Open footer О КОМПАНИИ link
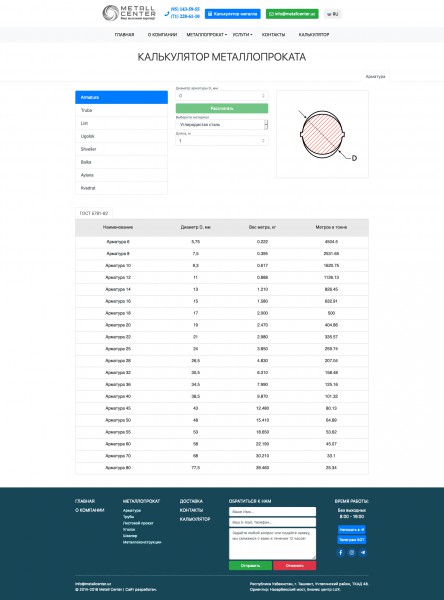 [x=90, y=510]
